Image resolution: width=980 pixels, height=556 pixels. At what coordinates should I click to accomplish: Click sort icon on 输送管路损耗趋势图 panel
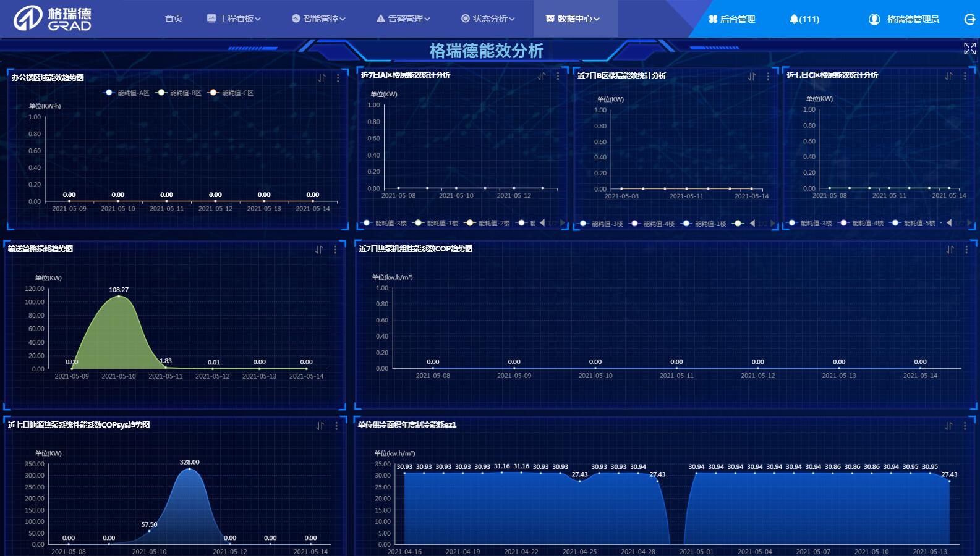319,250
